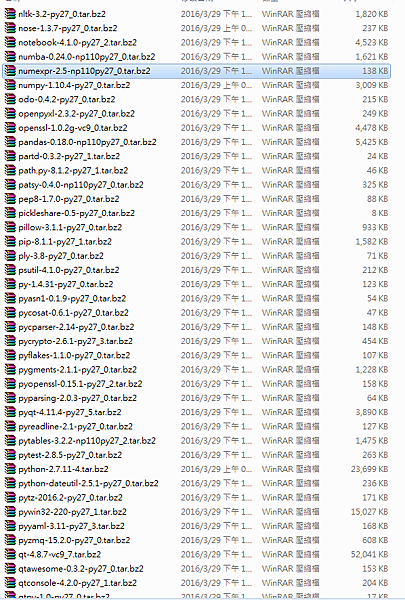
Task: Select the file name nose-1.3.7-py27_0.tar.bz2
Action: pos(68,28)
